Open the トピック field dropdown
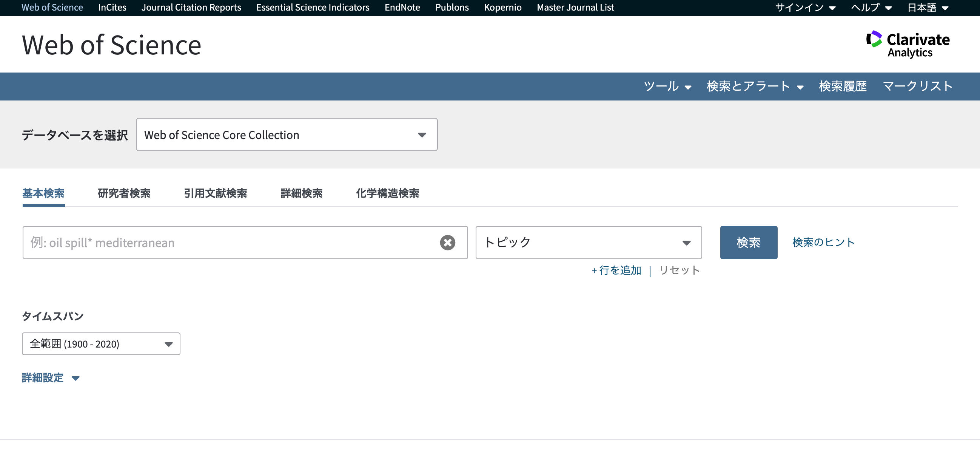The width and height of the screenshot is (980, 476). click(687, 242)
